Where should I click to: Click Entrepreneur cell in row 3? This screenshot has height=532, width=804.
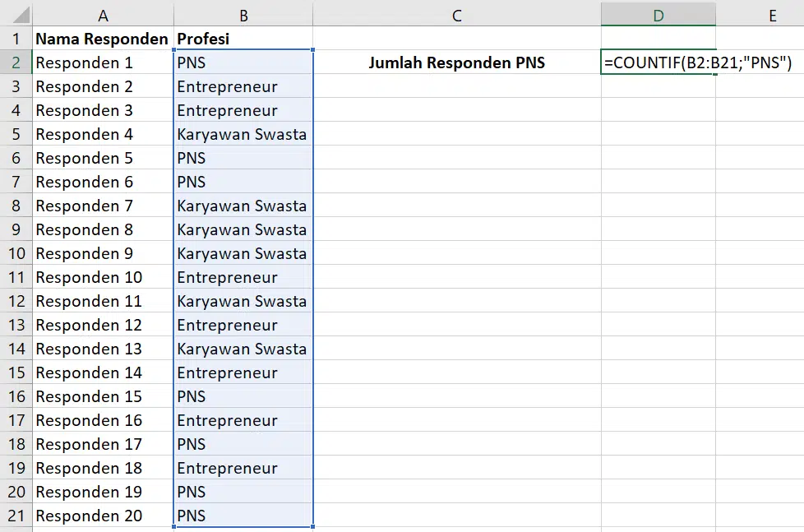tap(243, 86)
